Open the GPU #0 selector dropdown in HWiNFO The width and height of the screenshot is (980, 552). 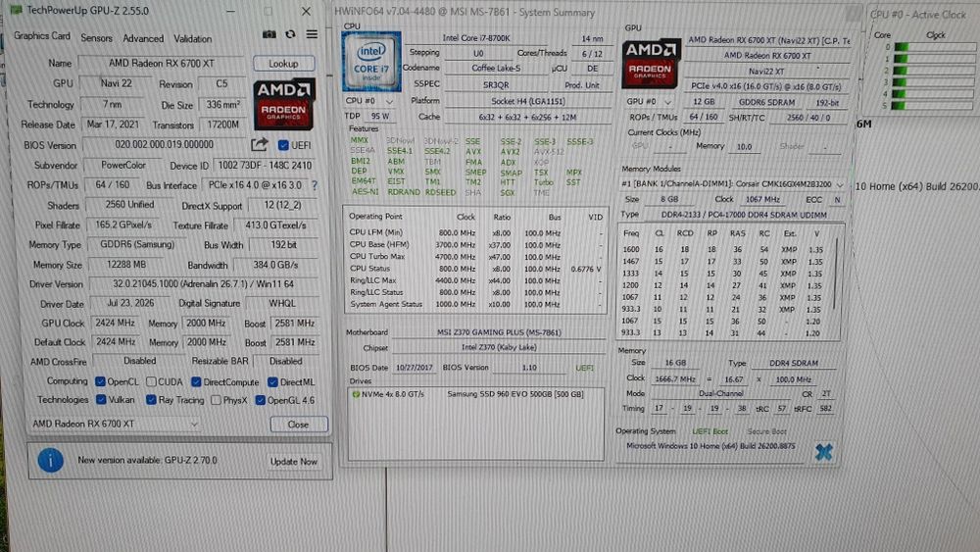[x=649, y=101]
